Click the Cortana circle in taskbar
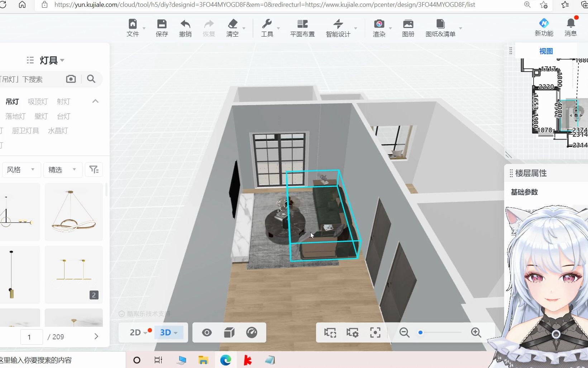 pyautogui.click(x=137, y=360)
